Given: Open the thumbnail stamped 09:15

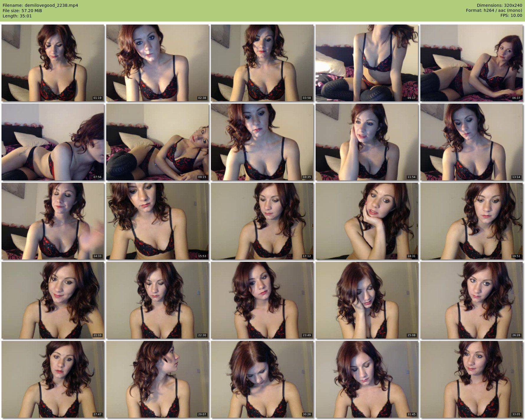Looking at the screenshot, I should pyautogui.click(x=157, y=142).
